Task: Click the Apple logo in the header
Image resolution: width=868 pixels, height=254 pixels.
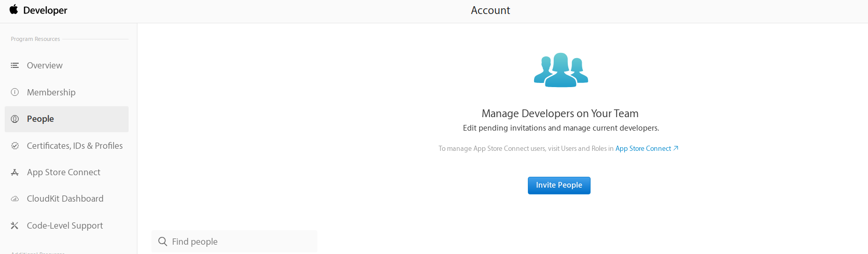Action: coord(13,9)
